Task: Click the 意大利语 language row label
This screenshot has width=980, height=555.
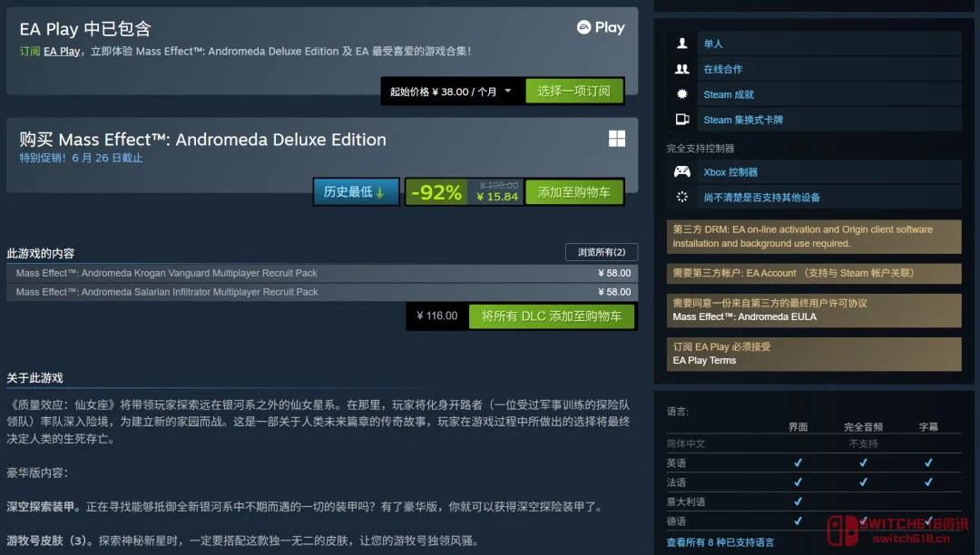Action: [x=686, y=501]
